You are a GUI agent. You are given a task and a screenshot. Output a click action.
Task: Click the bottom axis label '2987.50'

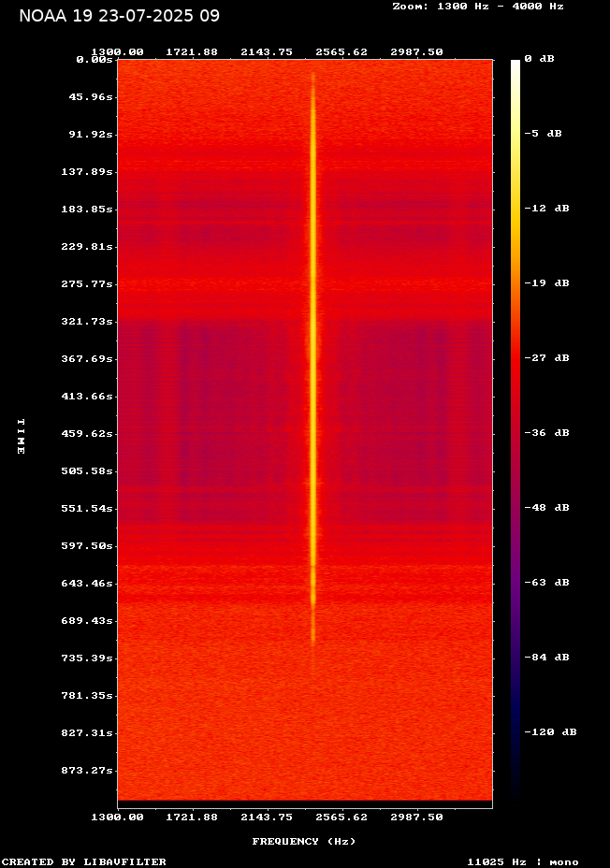tap(416, 817)
